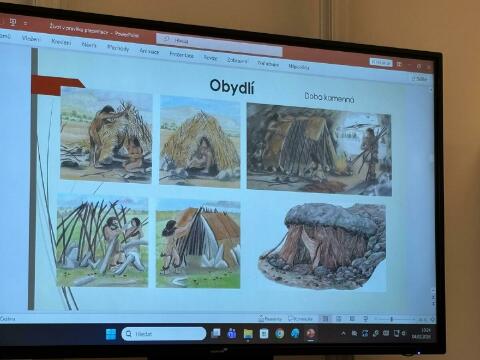Click the volume icon in system tray
Screen dimensions: 480x360
tap(404, 333)
